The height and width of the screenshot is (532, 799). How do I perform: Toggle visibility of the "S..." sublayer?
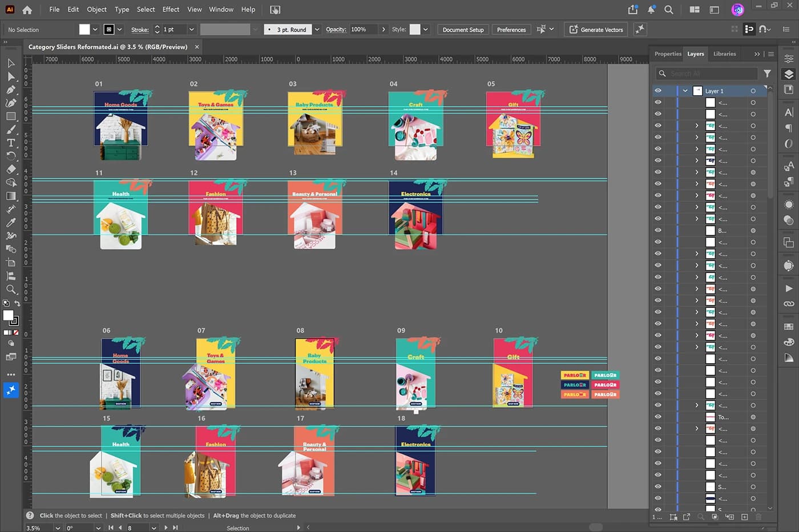(x=658, y=487)
